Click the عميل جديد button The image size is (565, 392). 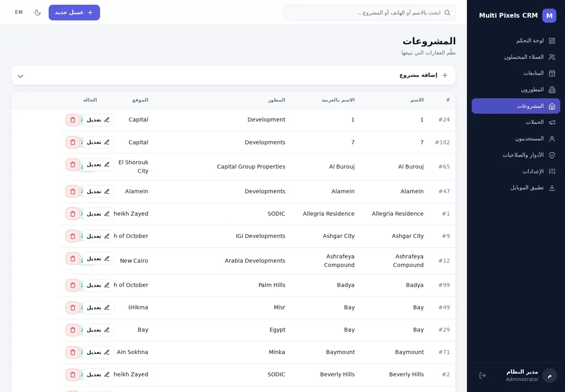(x=74, y=13)
